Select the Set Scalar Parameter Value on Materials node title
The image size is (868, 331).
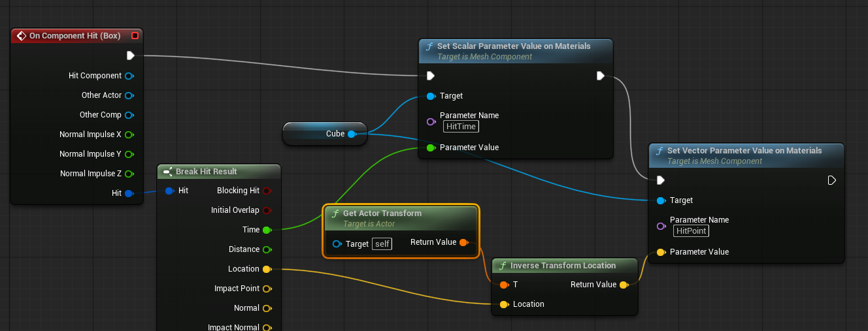point(514,46)
